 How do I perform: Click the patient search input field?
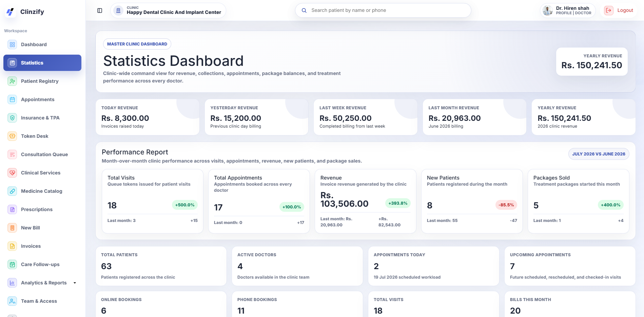click(383, 11)
